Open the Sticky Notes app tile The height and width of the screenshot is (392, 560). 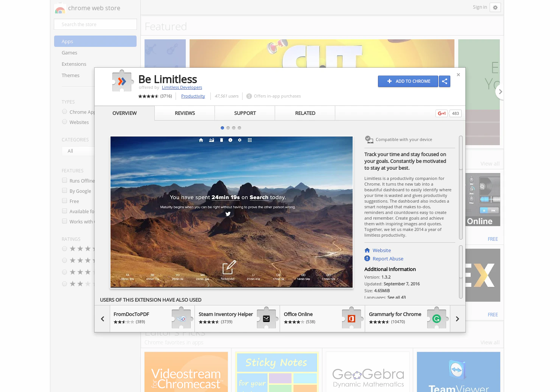tap(277, 372)
